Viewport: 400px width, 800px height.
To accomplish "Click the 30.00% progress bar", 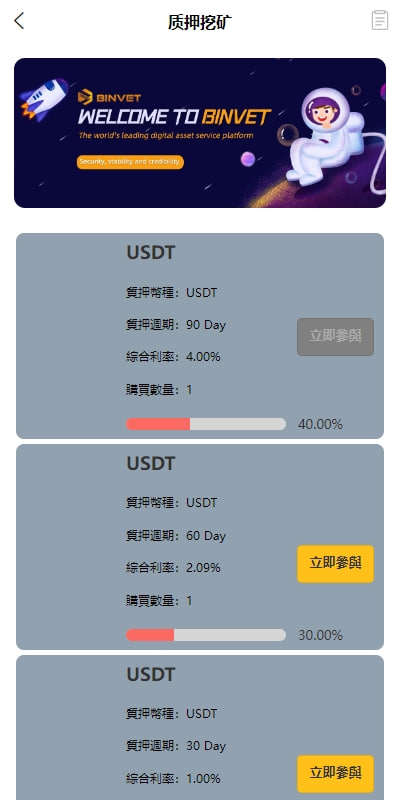I will pyautogui.click(x=206, y=635).
